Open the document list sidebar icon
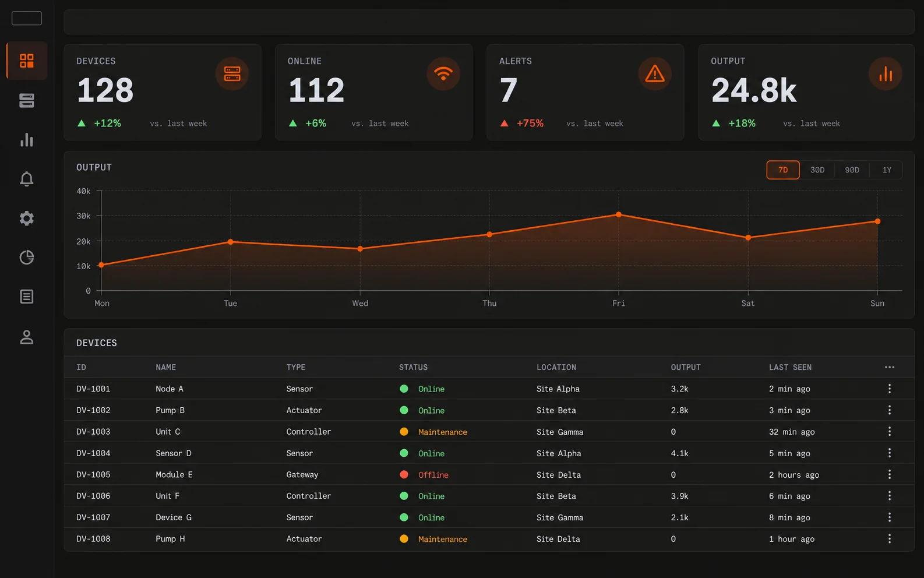Image resolution: width=924 pixels, height=578 pixels. tap(27, 297)
